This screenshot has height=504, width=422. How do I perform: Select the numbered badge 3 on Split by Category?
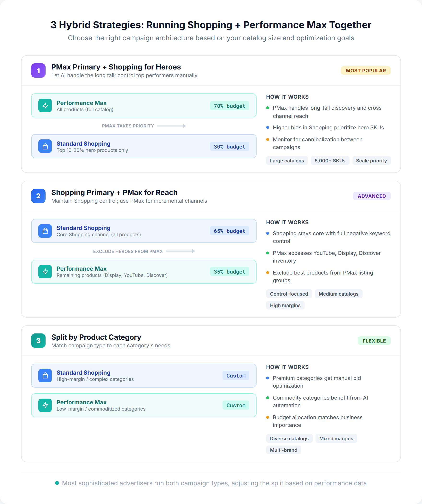pos(38,341)
